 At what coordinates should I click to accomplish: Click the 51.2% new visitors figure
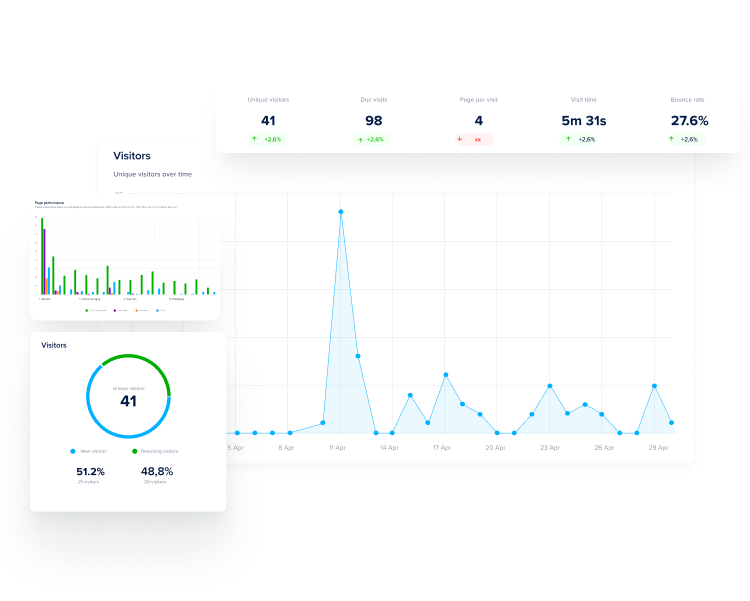point(90,471)
